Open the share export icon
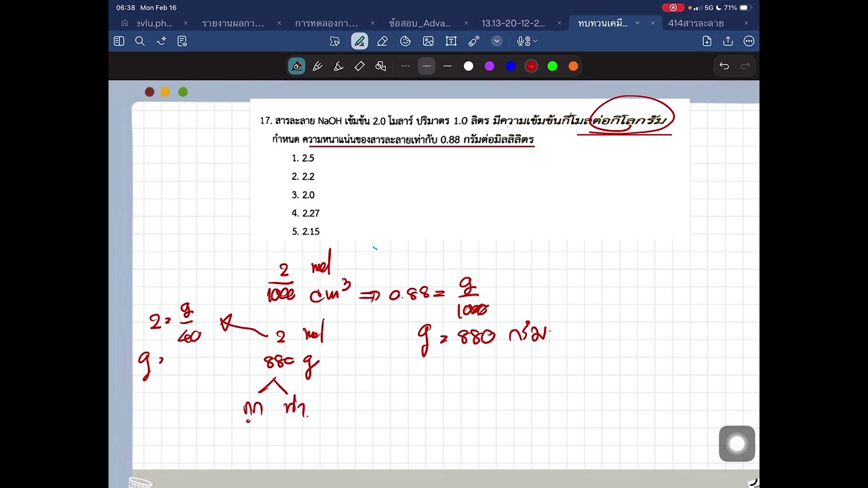This screenshot has width=868, height=488. click(x=728, y=41)
